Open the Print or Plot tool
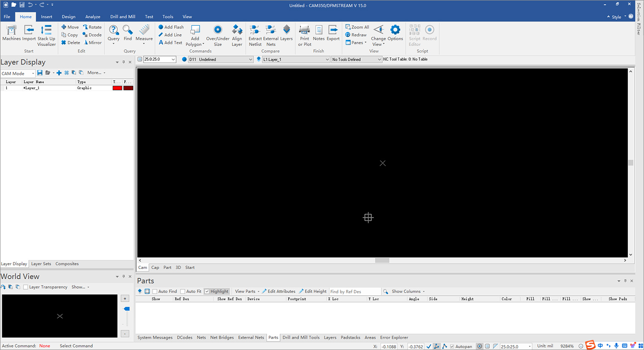This screenshot has width=644, height=350. tap(304, 34)
